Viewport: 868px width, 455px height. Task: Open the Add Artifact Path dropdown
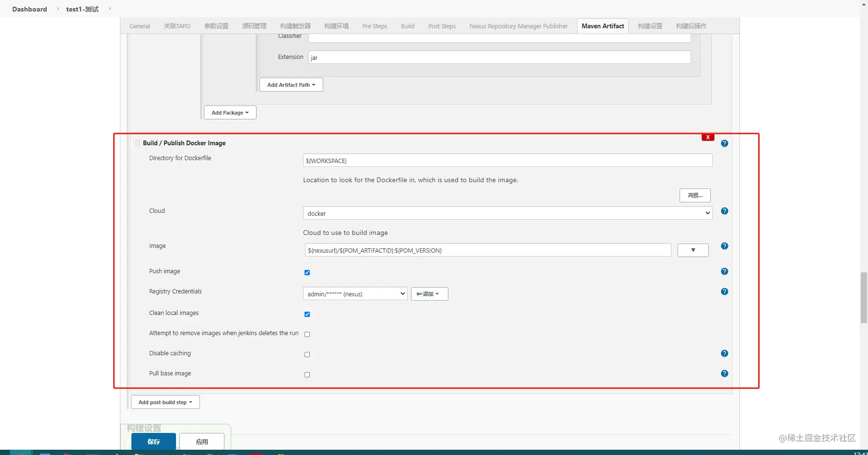[291, 85]
